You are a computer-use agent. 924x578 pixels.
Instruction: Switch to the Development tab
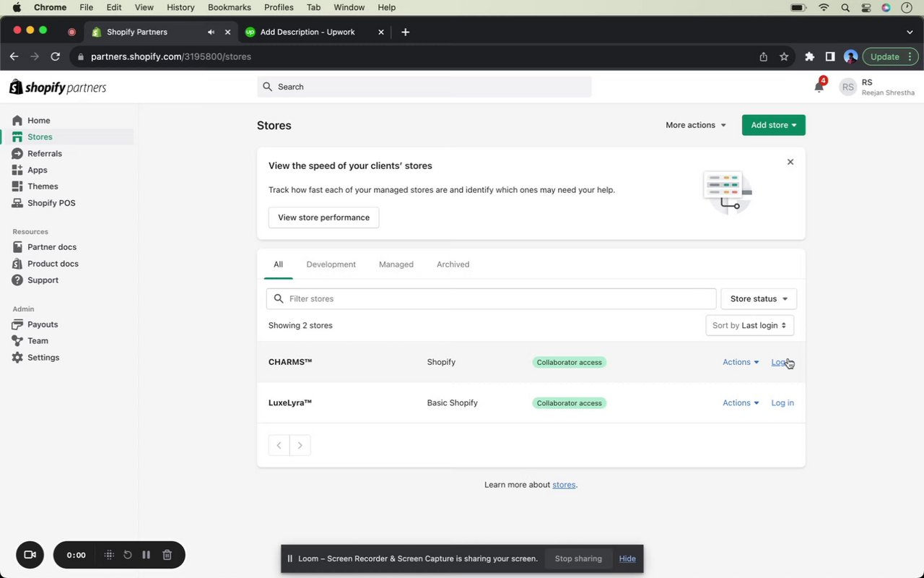331,264
